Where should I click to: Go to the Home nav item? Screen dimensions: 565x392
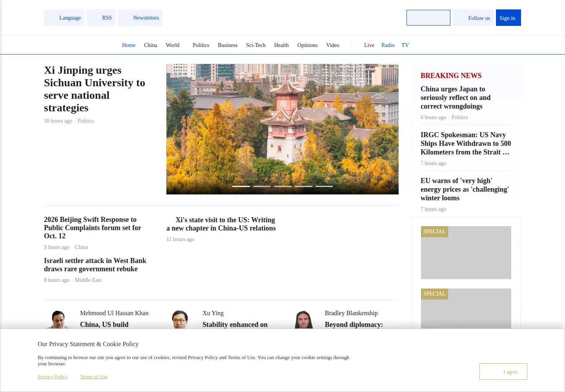click(x=129, y=45)
